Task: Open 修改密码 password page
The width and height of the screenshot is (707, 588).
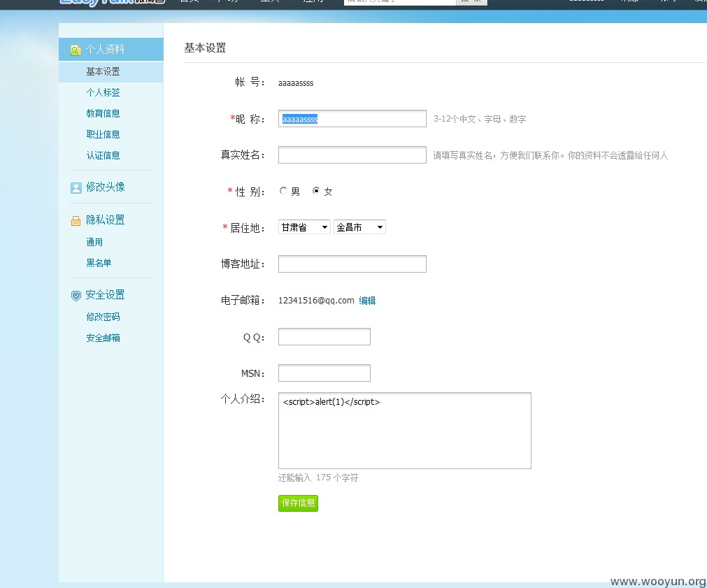Action: click(103, 317)
